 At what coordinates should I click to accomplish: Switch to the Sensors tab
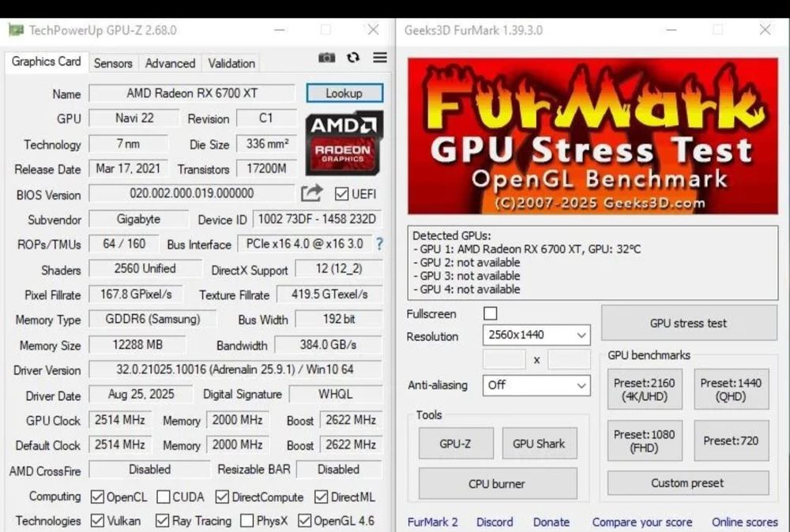coord(113,63)
